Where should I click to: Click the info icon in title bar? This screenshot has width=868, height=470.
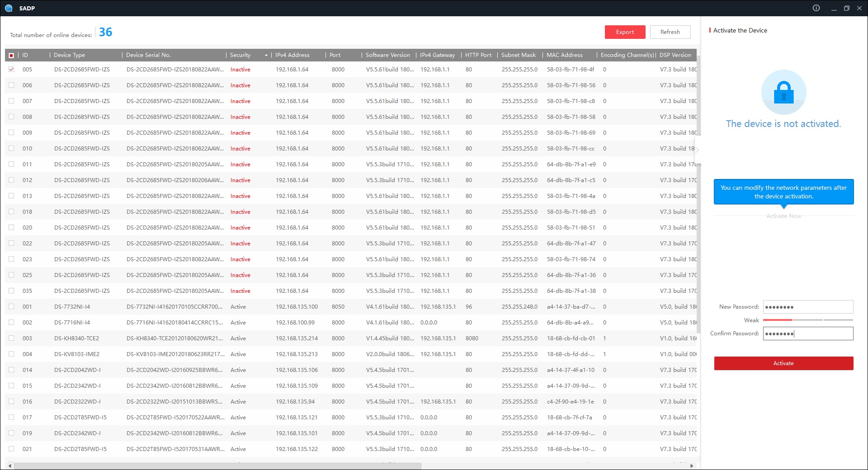pos(816,8)
